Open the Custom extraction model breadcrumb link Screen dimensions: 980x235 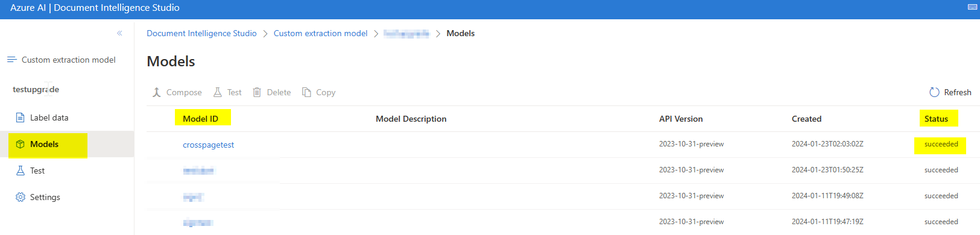coord(320,33)
